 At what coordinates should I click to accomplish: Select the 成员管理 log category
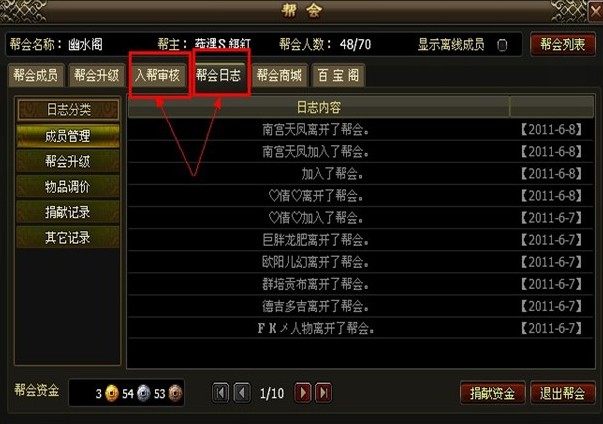pyautogui.click(x=68, y=136)
